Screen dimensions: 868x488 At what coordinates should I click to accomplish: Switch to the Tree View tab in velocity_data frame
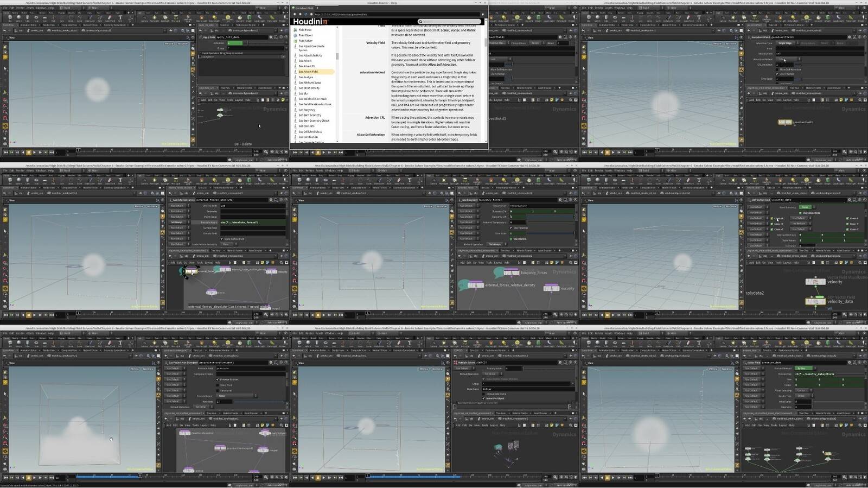[x=805, y=250]
